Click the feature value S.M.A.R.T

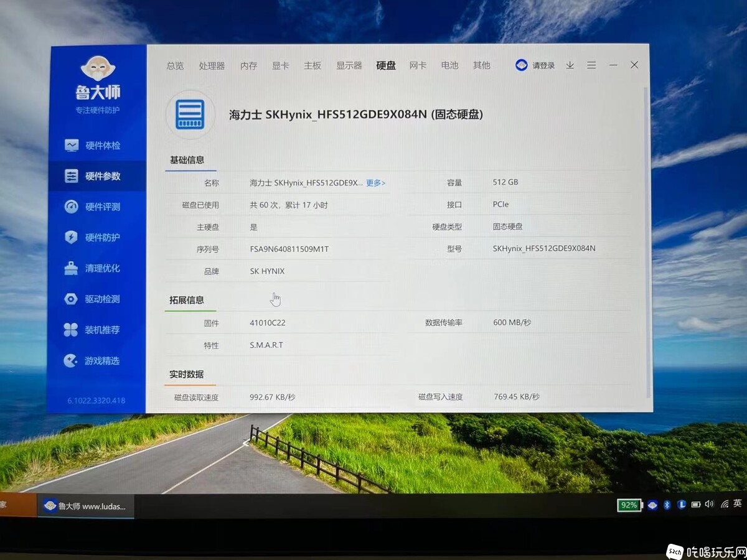point(266,345)
